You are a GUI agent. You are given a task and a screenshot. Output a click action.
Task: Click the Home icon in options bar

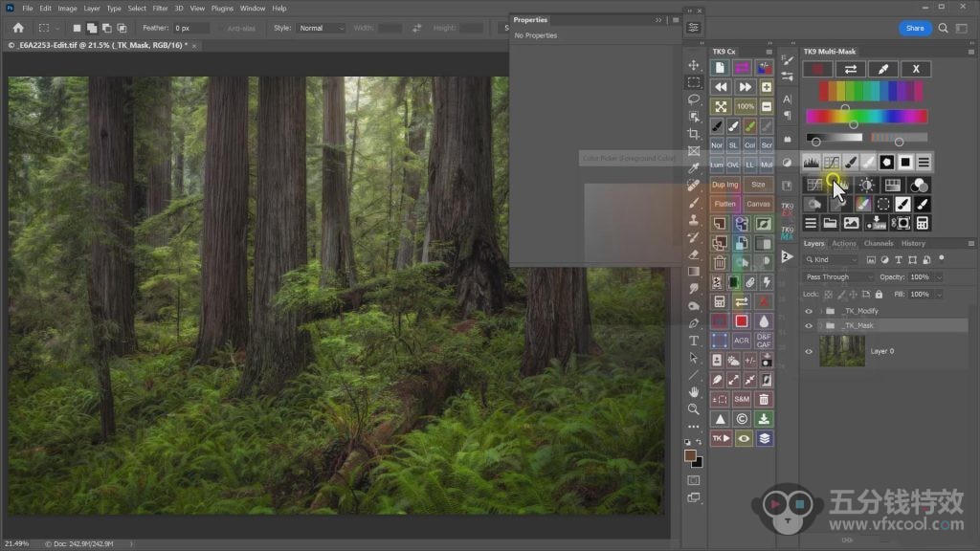(x=18, y=28)
